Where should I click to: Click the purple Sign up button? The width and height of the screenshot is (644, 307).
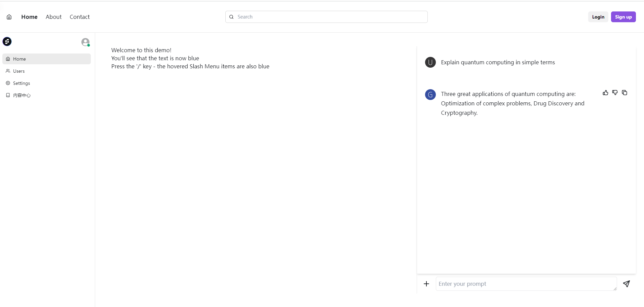[x=623, y=17]
